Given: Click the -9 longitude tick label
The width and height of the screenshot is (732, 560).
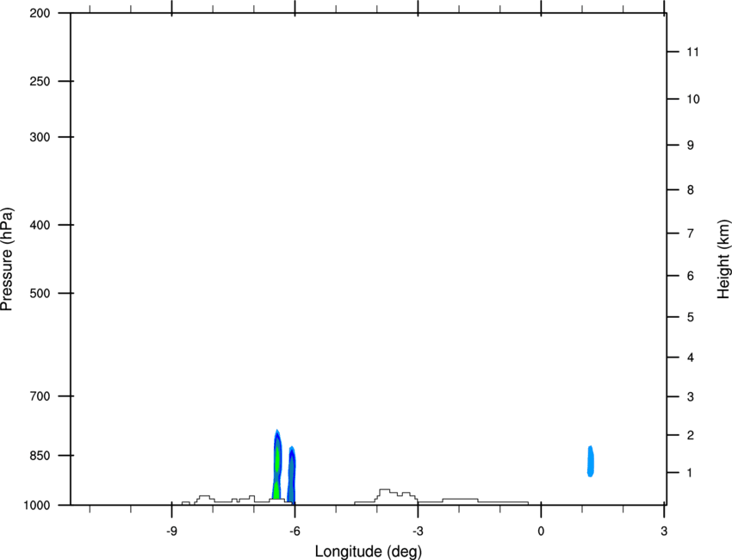Looking at the screenshot, I should pos(171,532).
